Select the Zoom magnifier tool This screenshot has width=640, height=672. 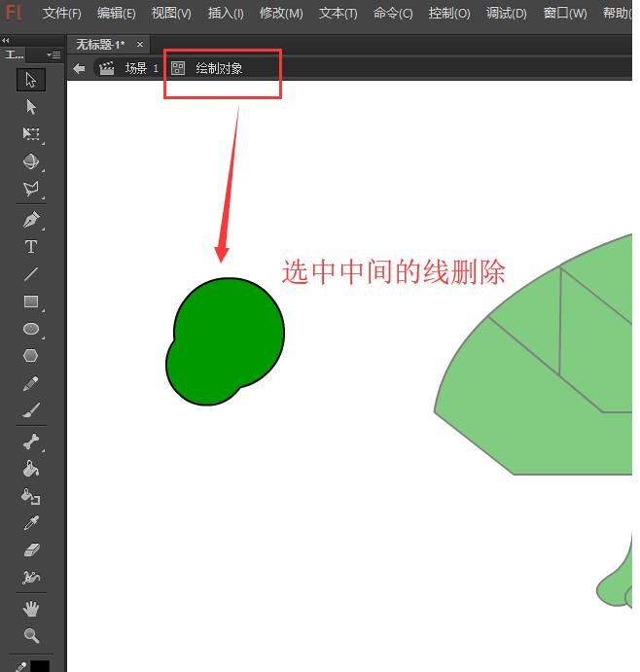click(x=31, y=636)
